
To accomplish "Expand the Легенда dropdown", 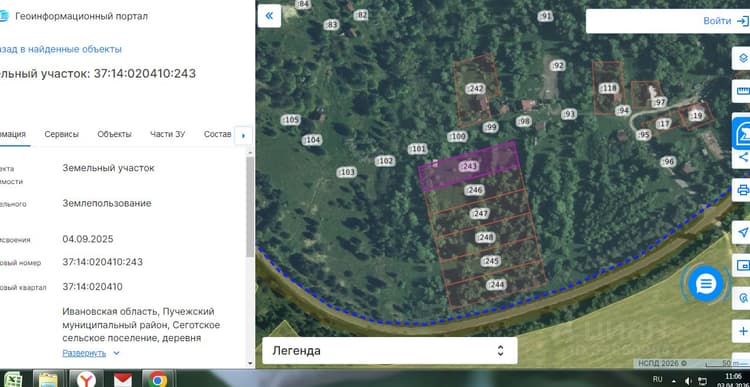I will tap(390, 351).
